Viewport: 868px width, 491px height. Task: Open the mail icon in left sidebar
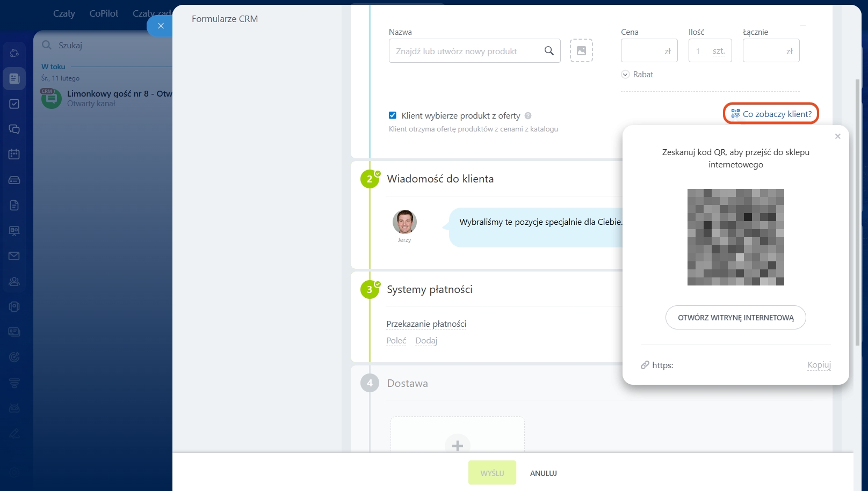point(15,256)
